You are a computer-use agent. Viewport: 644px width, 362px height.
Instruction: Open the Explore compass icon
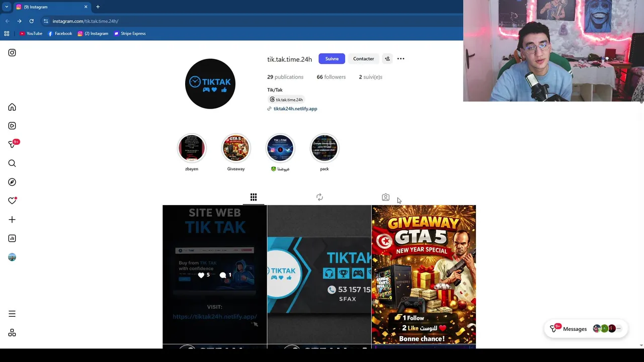pyautogui.click(x=12, y=182)
